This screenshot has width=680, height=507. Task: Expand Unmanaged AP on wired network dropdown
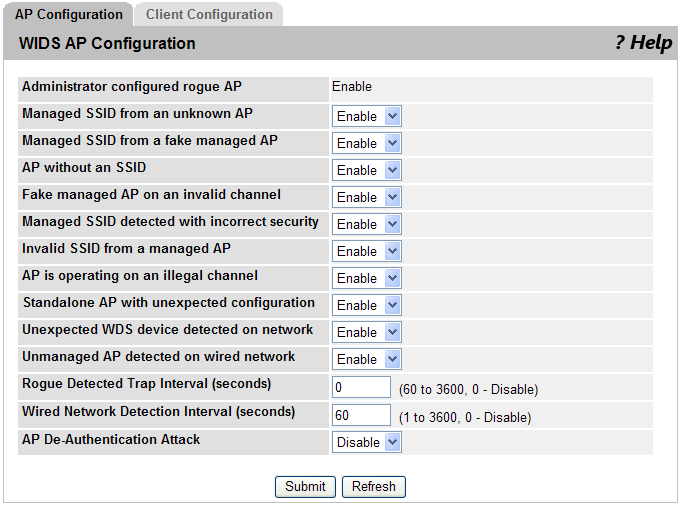(366, 359)
